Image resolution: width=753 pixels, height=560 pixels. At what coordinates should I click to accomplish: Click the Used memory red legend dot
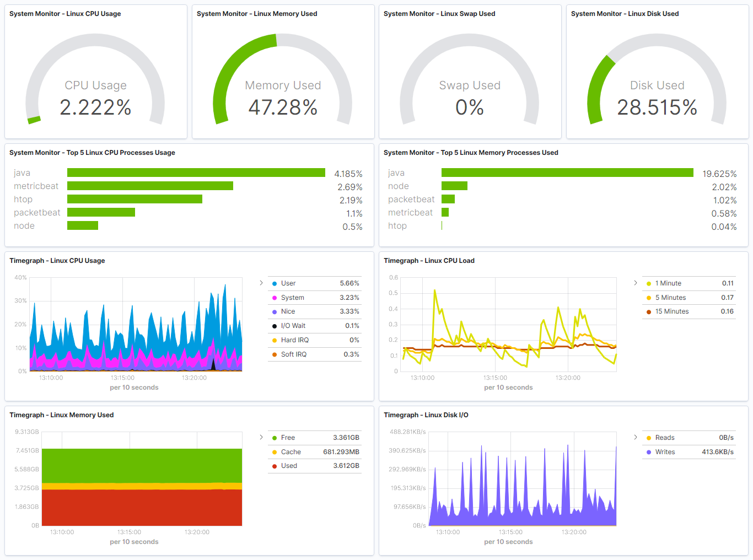(x=275, y=466)
